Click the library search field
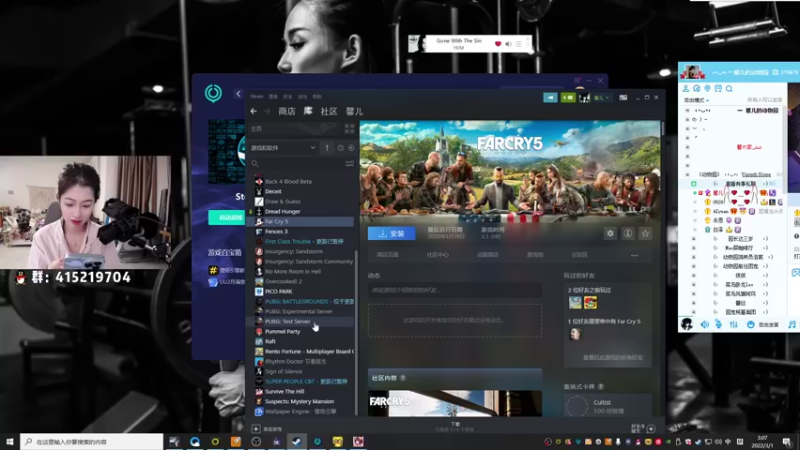This screenshot has height=450, width=800. 297,164
